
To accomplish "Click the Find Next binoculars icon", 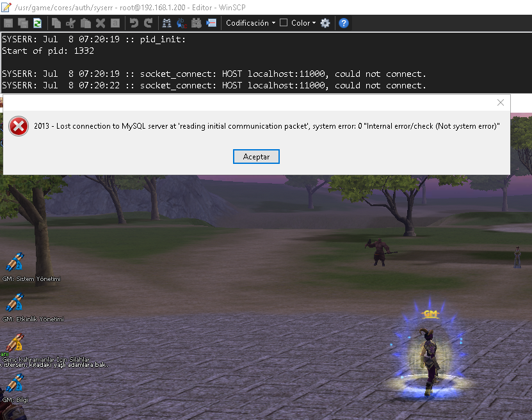I will 197,23.
